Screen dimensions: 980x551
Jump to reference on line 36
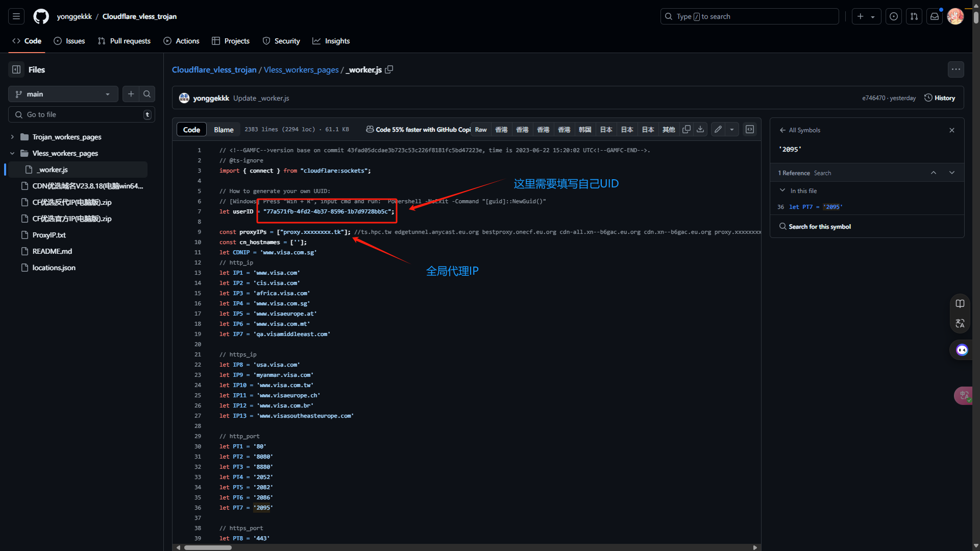[x=867, y=207]
